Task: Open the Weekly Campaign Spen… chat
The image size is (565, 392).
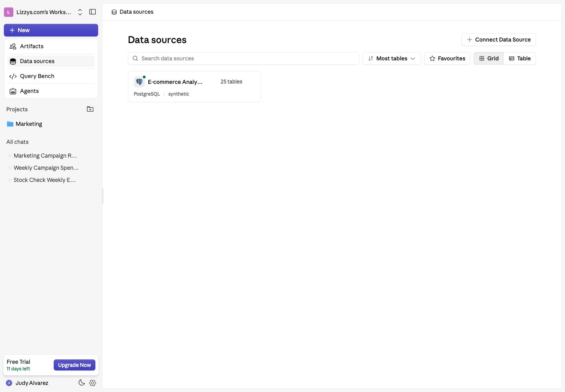Action: pos(46,168)
